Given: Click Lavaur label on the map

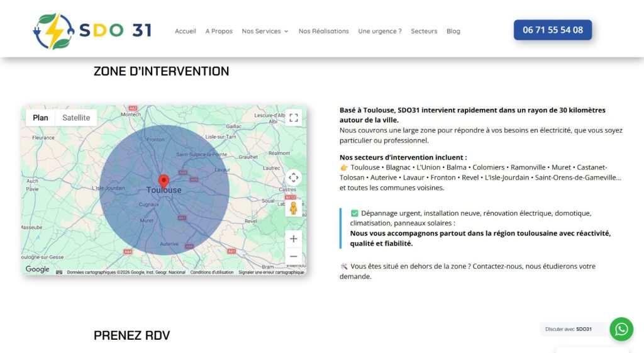Looking at the screenshot, I should click(x=222, y=170).
